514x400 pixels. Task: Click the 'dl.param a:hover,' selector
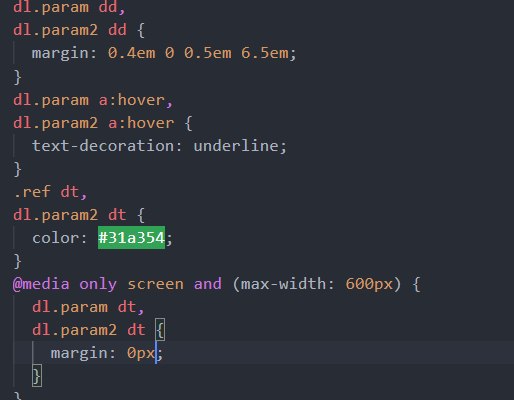pos(93,100)
